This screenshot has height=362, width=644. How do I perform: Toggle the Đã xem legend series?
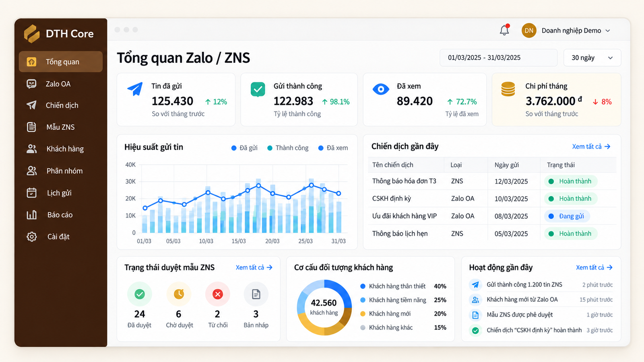pyautogui.click(x=333, y=148)
